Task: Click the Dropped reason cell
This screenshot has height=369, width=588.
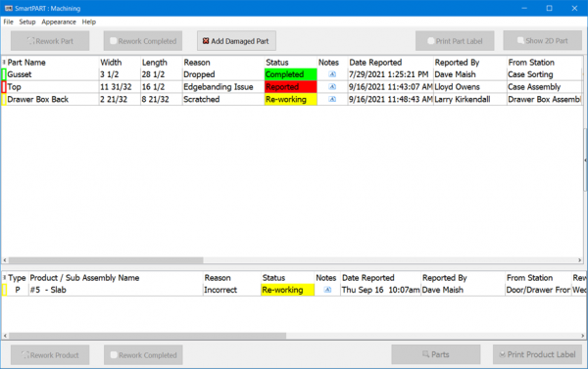Action: 223,74
